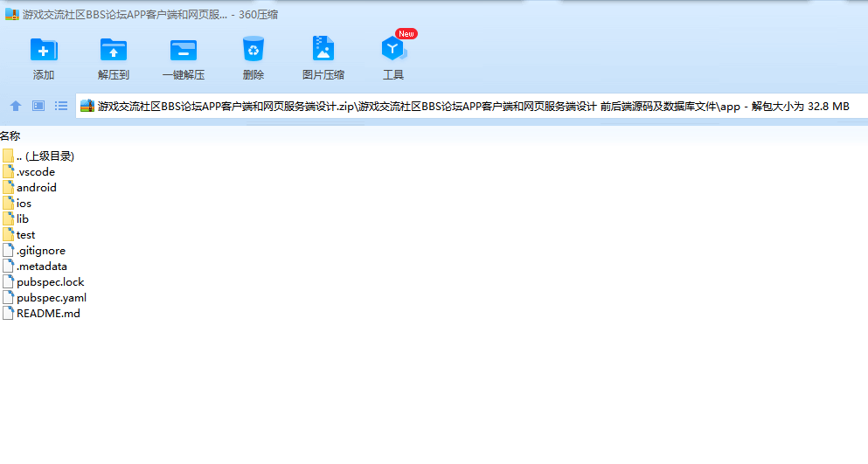Select the pubspec.lock file name

pyautogui.click(x=51, y=282)
